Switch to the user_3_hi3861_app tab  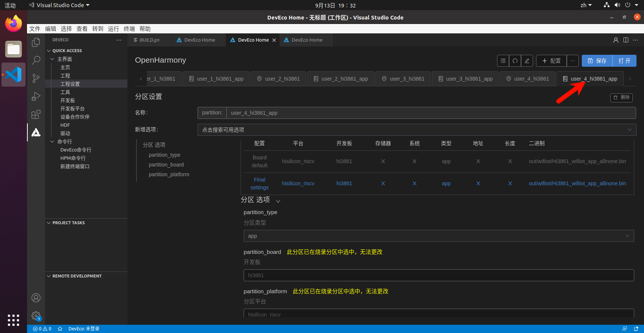tap(465, 79)
